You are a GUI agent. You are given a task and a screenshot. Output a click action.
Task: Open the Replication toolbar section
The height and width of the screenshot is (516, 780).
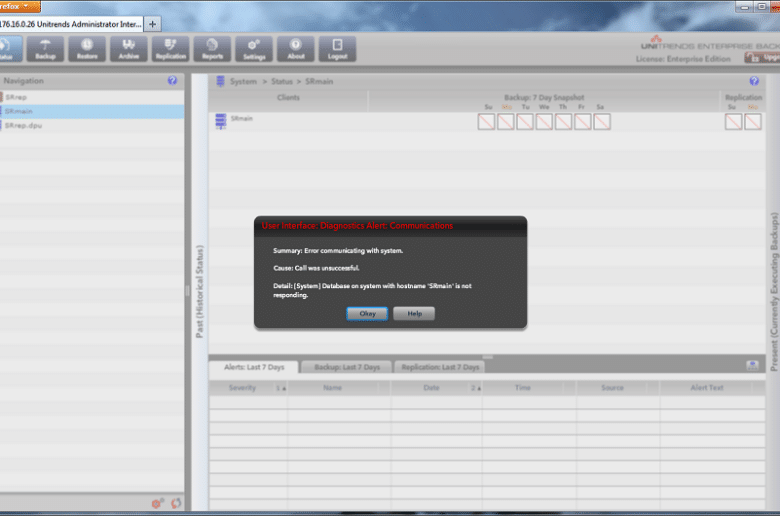point(171,49)
